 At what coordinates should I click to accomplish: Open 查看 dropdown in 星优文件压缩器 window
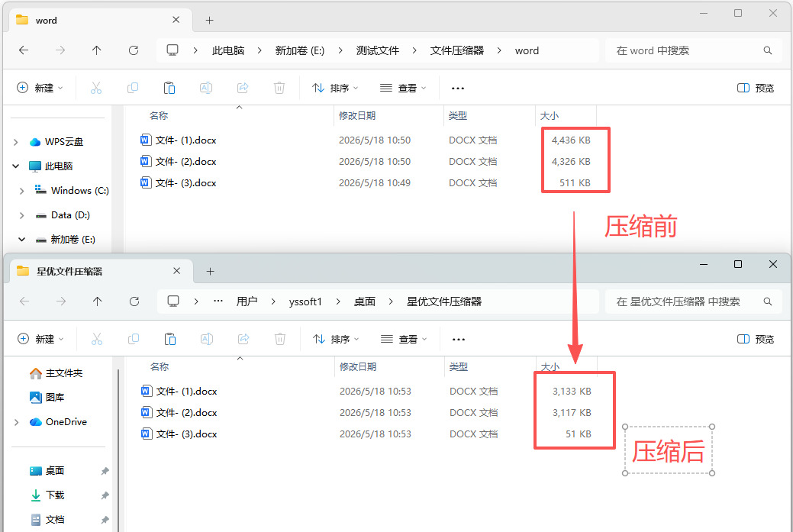(404, 339)
